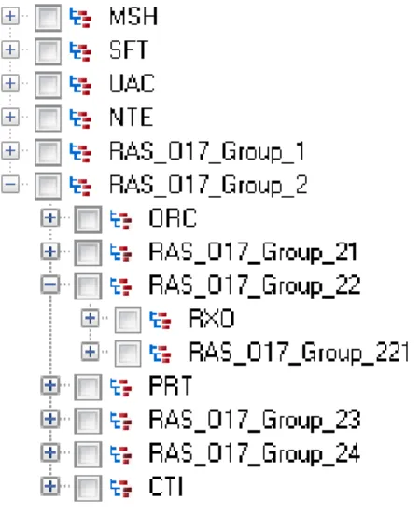The image size is (420, 514).
Task: Expand the RXO tree node
Action: (90, 318)
